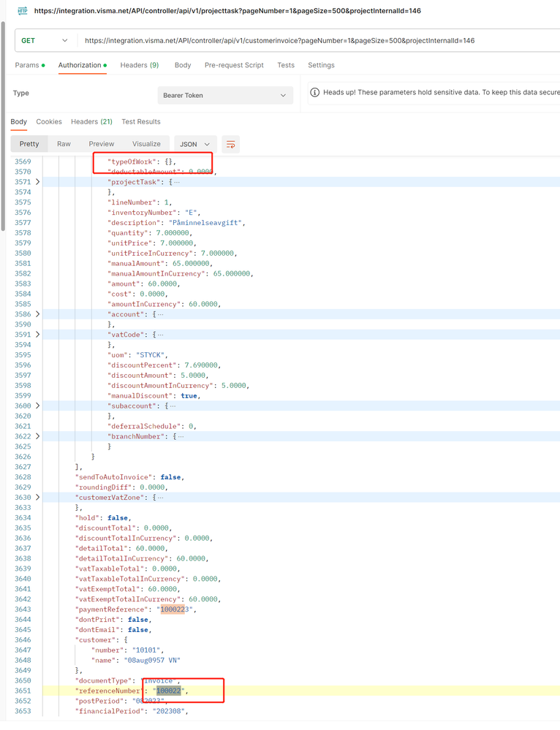Open the GET method dropdown
The image size is (560, 730).
[x=45, y=40]
